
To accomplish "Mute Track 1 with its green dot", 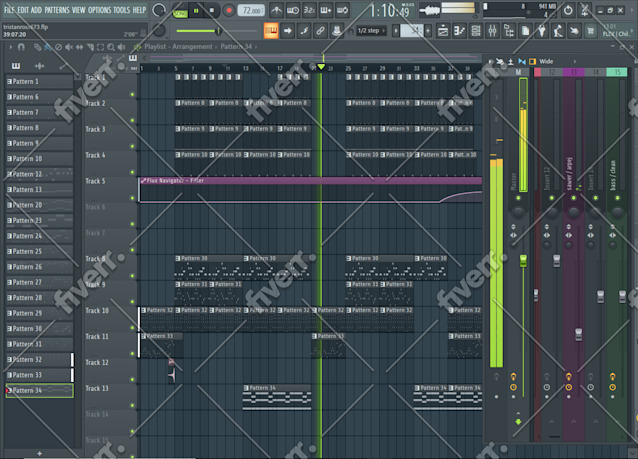I will tap(132, 94).
